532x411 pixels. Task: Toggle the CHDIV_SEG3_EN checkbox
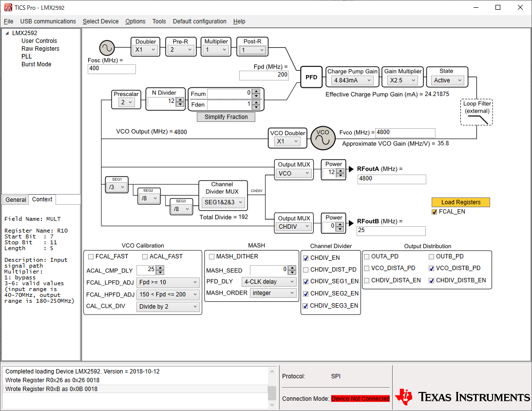pos(305,306)
